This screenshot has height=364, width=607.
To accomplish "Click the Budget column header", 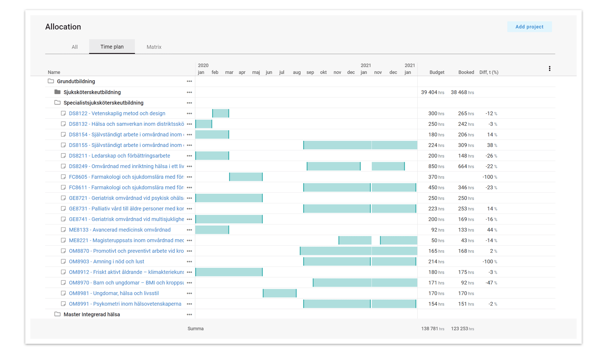I will 437,72.
